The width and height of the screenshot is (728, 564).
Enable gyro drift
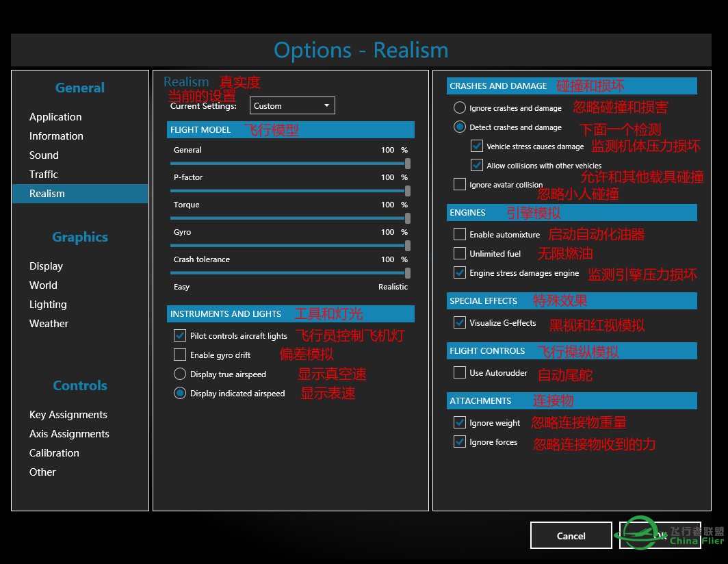coord(180,355)
